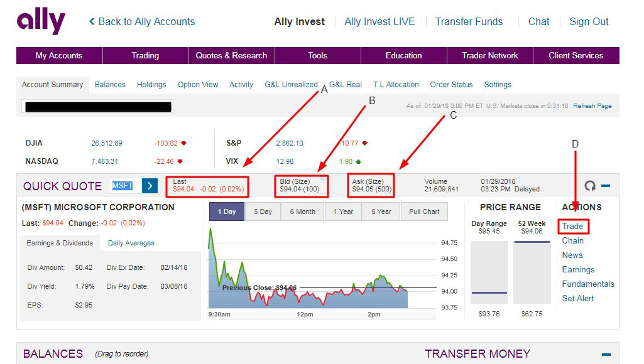Click the circular refresh quote icon
The image size is (644, 364).
point(589,186)
